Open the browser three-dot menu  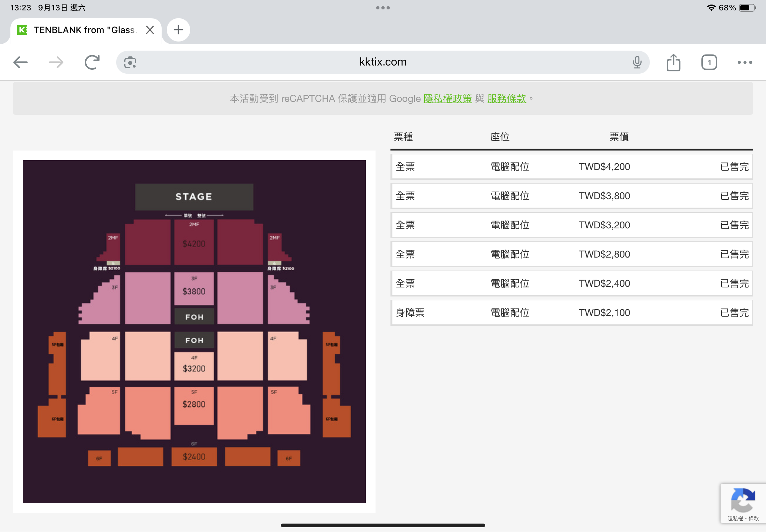(745, 62)
